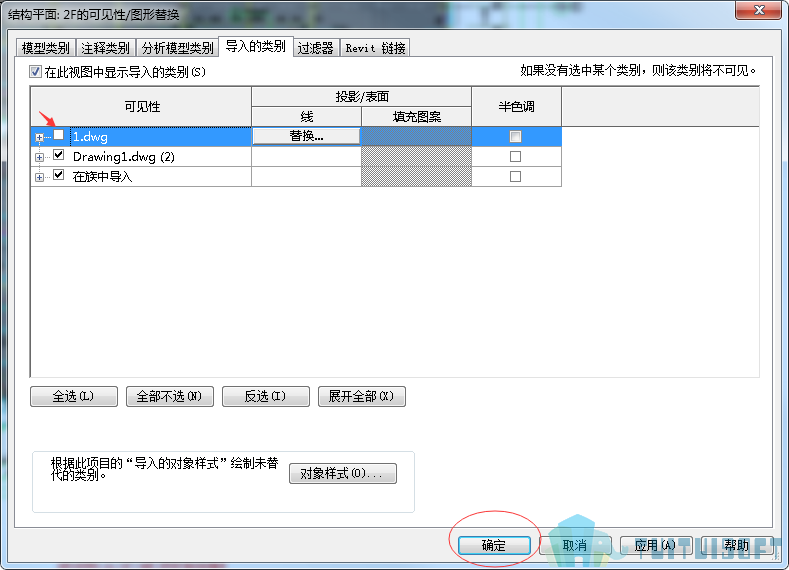
Task: Go to the 过滤器 tab
Action: tap(315, 48)
